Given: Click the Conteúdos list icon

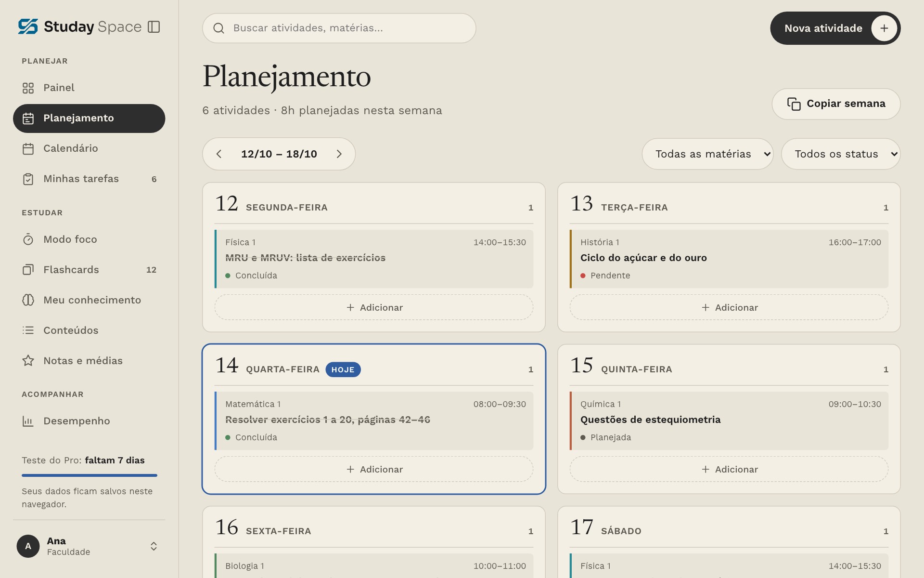Looking at the screenshot, I should [28, 330].
